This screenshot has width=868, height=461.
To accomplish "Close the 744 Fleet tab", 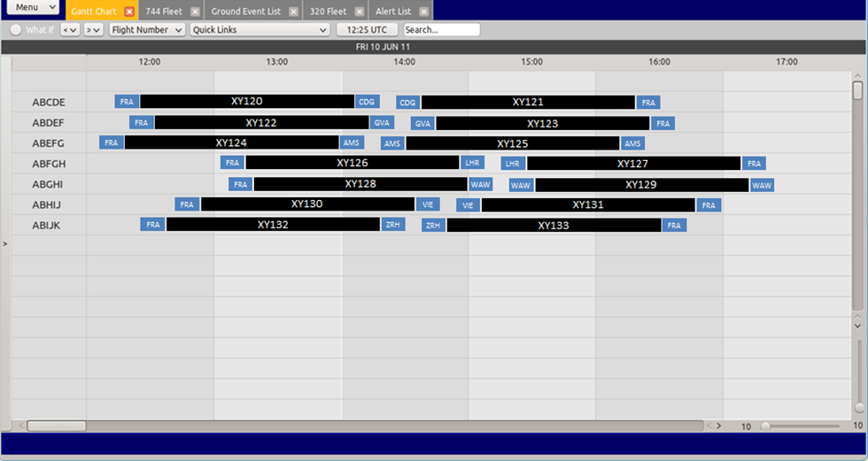I will (195, 12).
